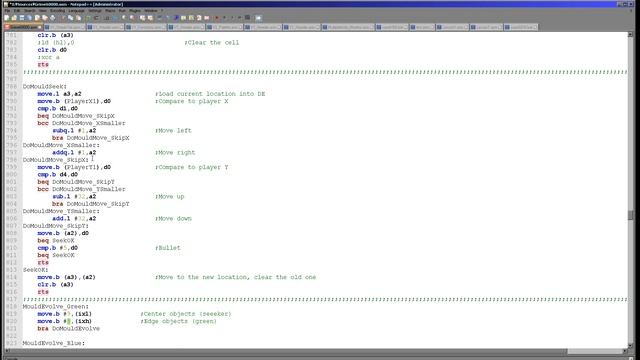
Task: Toggle the Indent Guide icon
Action: [176, 18]
